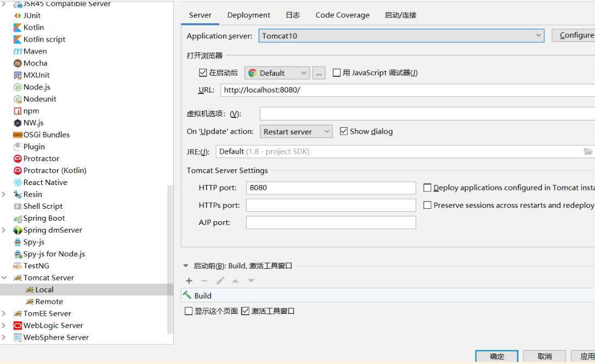Image resolution: width=595 pixels, height=364 pixels.
Task: Collapse the Tomcat Server tree node
Action: click(x=4, y=277)
